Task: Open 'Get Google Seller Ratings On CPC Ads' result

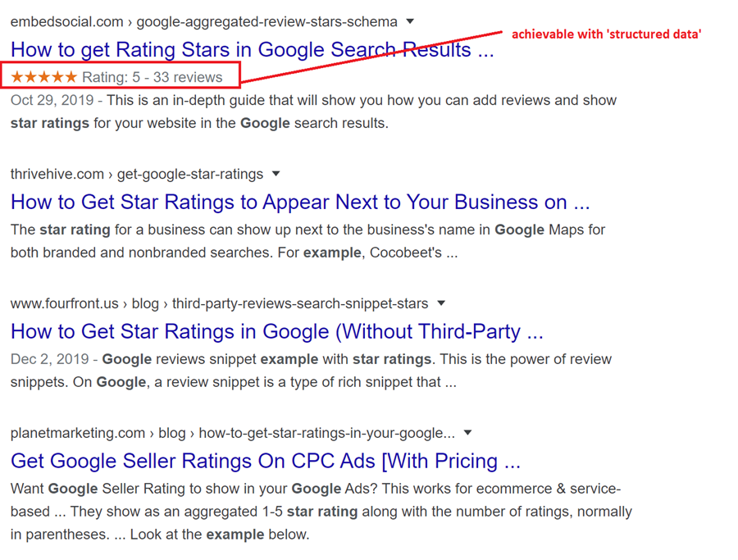Action: click(x=266, y=461)
